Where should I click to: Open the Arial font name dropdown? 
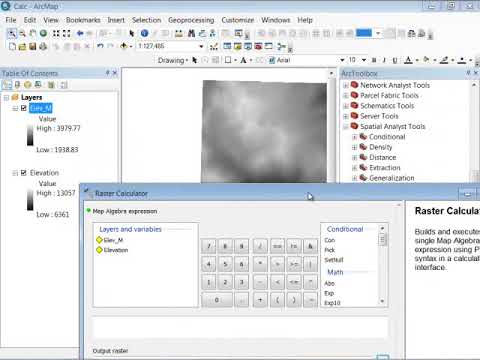coord(342,60)
